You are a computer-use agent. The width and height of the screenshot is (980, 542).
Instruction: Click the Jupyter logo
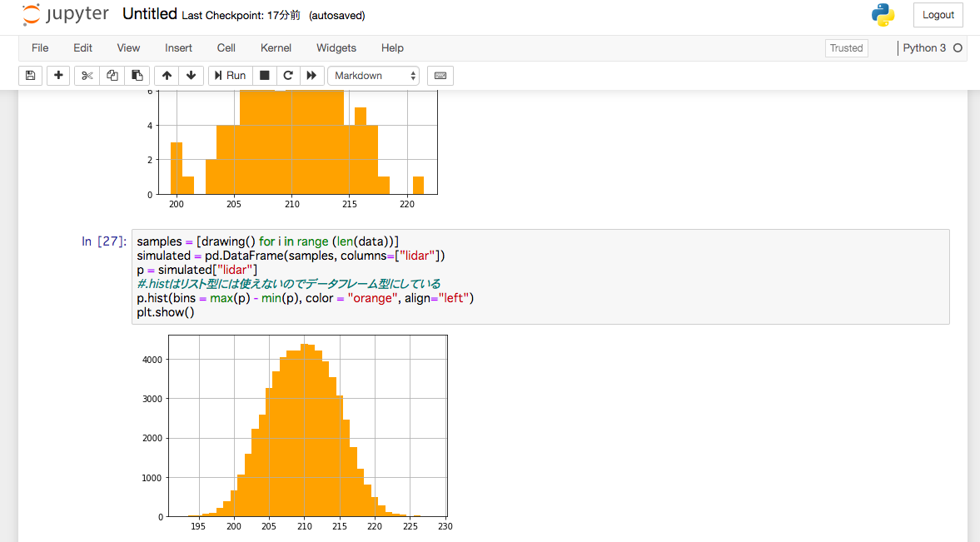[x=65, y=14]
